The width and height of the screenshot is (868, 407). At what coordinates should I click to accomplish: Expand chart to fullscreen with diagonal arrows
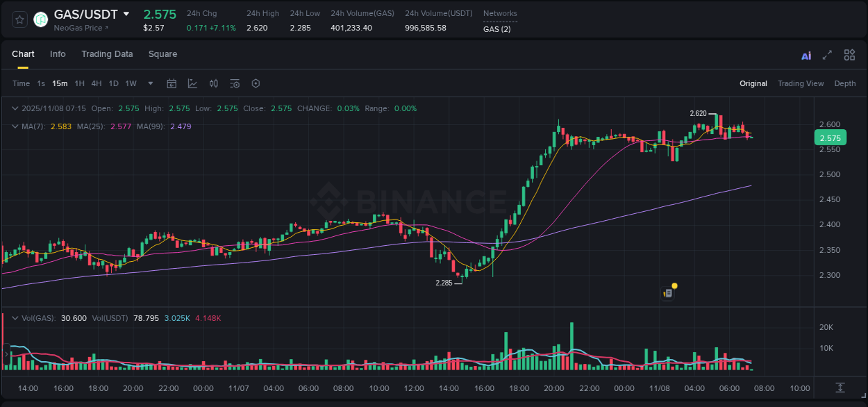(x=827, y=55)
